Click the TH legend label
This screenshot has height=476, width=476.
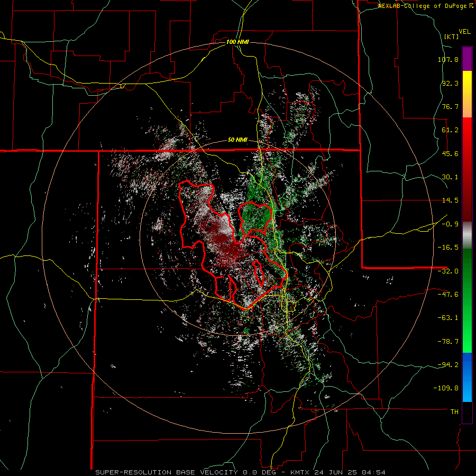point(454,412)
